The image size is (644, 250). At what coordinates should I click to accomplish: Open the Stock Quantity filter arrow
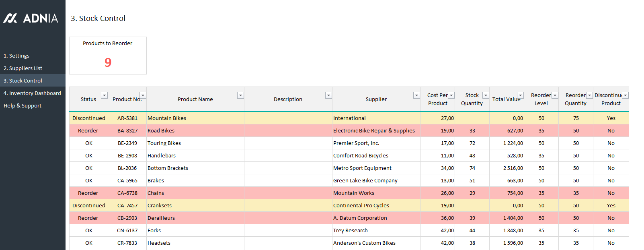coord(486,95)
